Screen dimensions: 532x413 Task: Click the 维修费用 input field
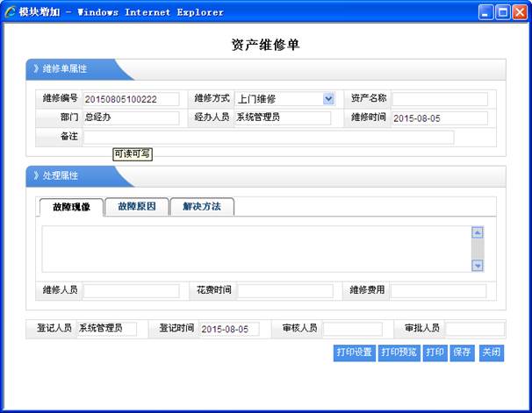[x=438, y=290]
